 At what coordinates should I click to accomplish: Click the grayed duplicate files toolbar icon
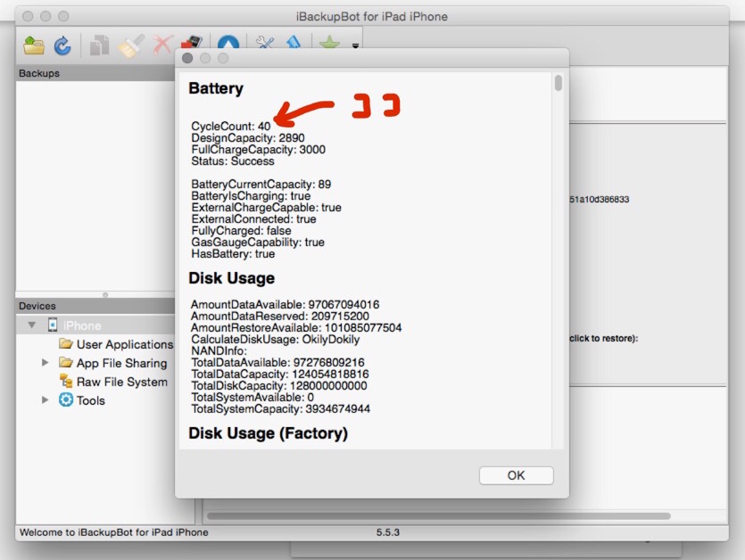pos(99,46)
